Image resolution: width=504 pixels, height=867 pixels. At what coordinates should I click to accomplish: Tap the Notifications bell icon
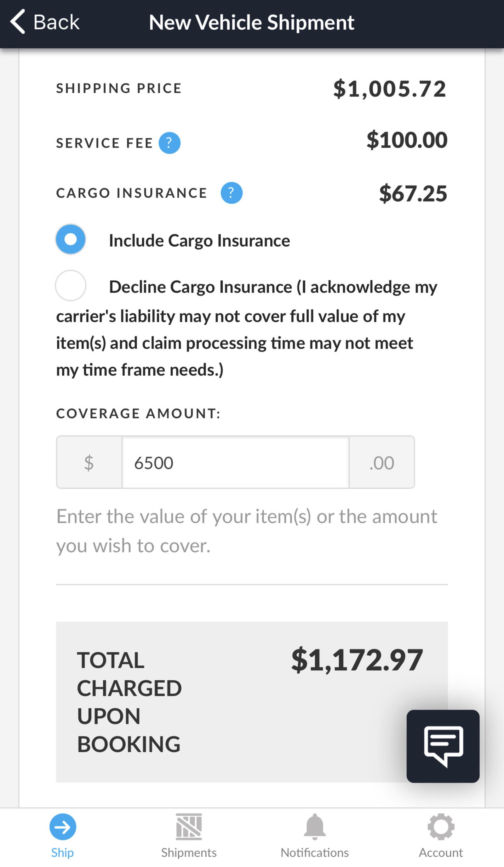coord(315,826)
